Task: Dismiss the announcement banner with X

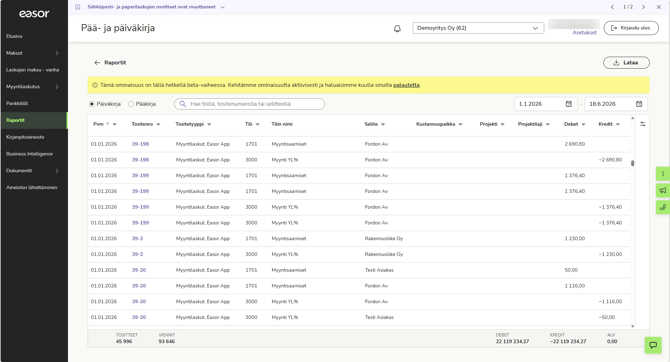Action: click(x=658, y=7)
